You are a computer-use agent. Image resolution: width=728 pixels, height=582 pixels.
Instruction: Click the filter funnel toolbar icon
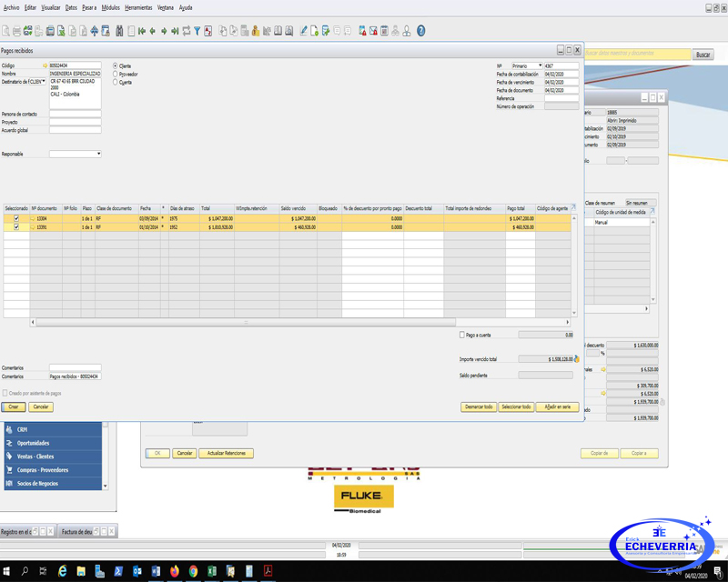click(x=197, y=31)
